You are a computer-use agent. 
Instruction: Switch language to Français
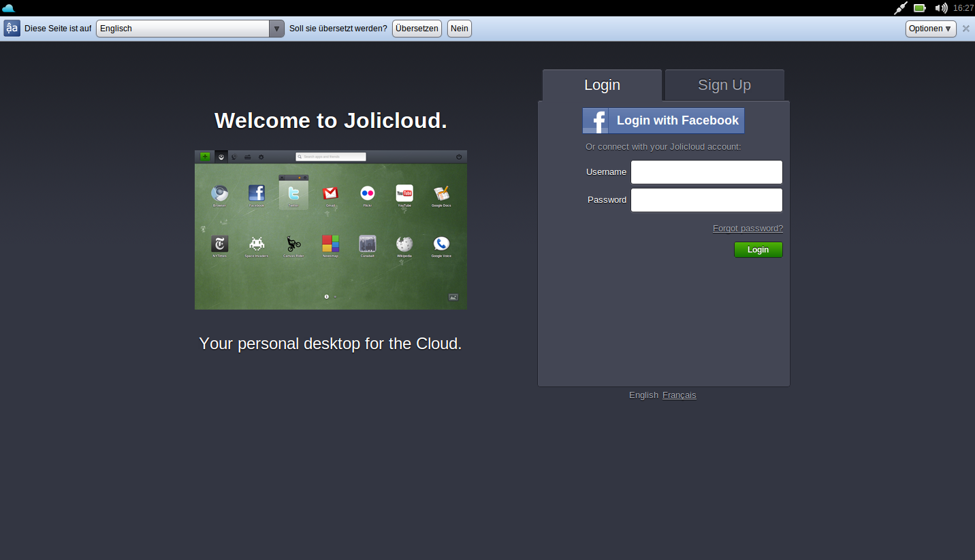(x=679, y=395)
